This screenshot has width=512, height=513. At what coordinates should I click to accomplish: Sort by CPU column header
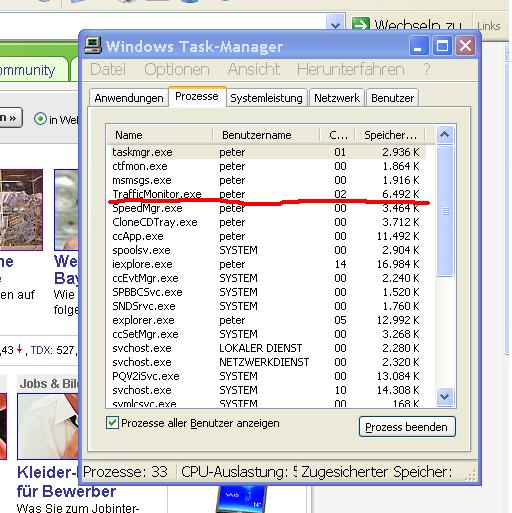[x=337, y=135]
